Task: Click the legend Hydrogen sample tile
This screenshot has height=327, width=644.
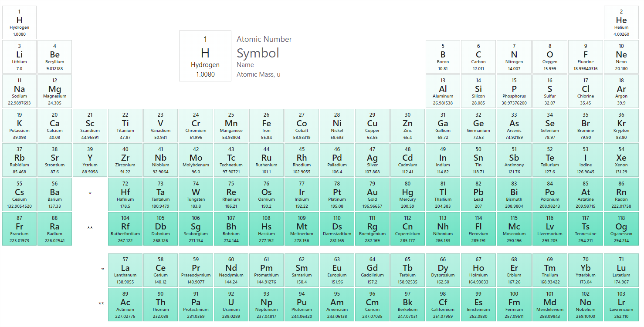Action: (x=205, y=56)
